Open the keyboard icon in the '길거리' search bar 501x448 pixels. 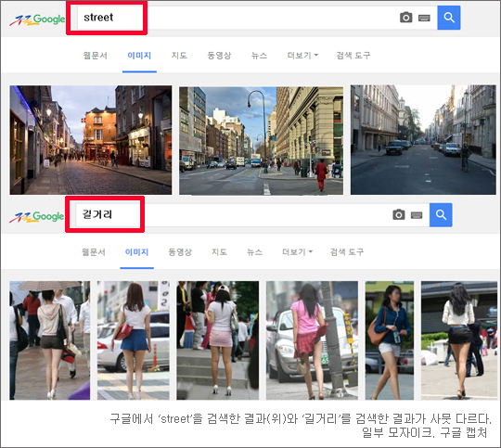click(417, 215)
